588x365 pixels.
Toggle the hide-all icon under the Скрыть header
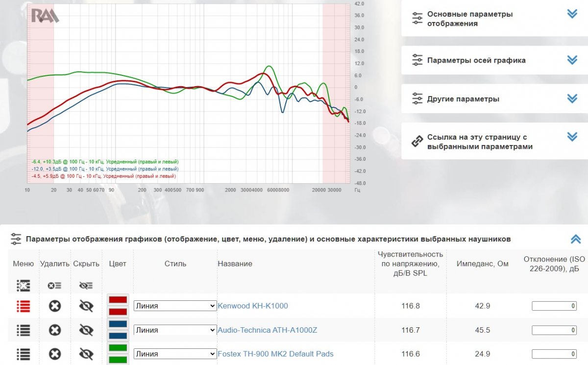coord(86,285)
